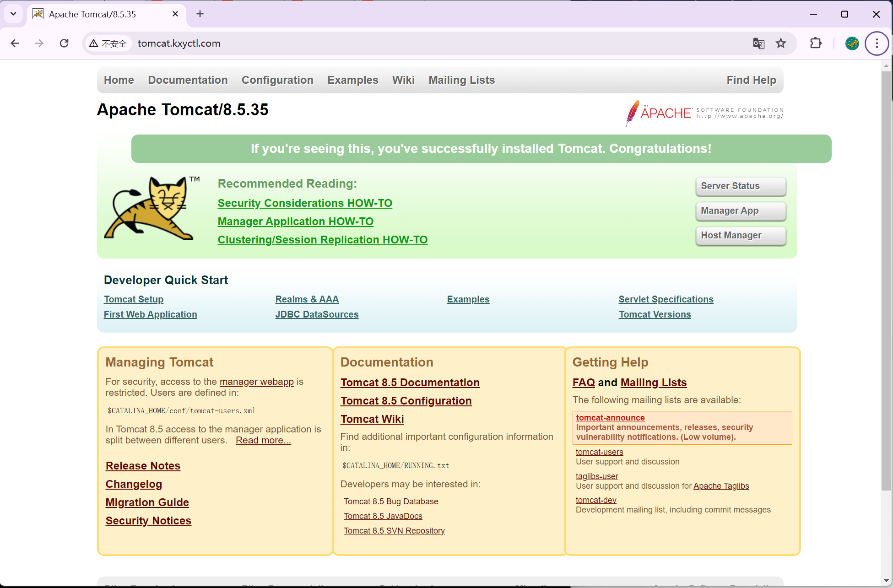Open the Apache Taglibs link
The width and height of the screenshot is (893, 588).
tap(721, 486)
